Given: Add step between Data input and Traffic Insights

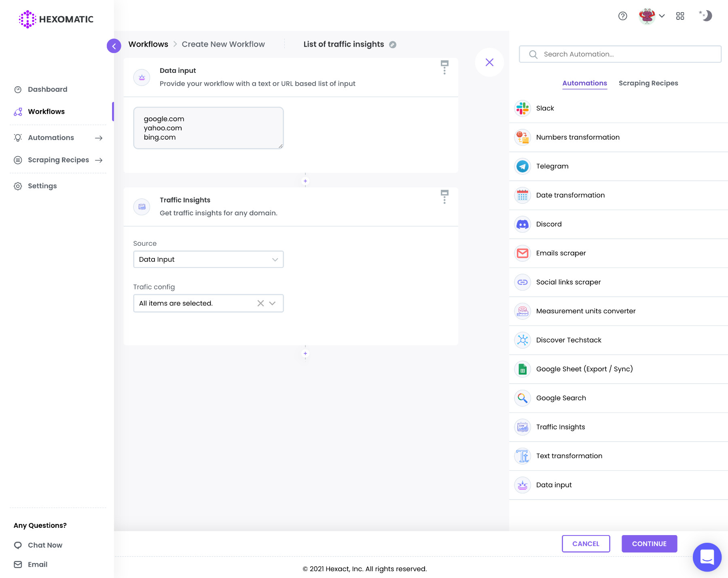Looking at the screenshot, I should [305, 181].
